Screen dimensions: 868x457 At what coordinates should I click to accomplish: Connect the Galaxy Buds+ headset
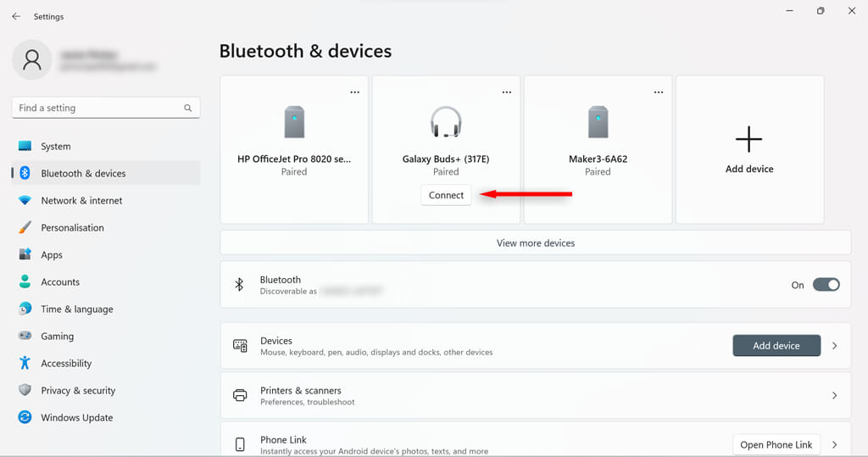[x=446, y=195]
